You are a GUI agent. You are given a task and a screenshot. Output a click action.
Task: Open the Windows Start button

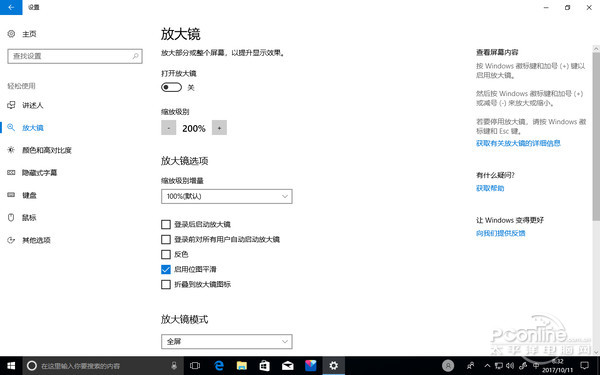[11, 366]
